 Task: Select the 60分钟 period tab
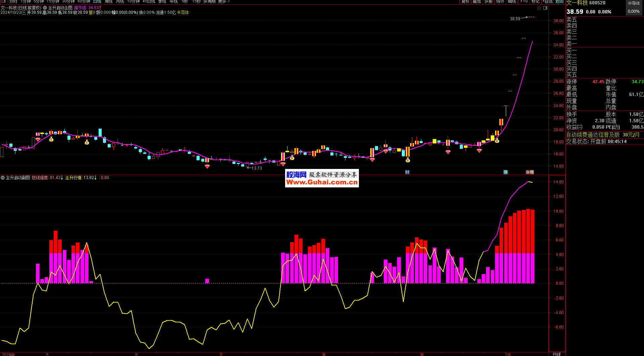tap(84, 2)
